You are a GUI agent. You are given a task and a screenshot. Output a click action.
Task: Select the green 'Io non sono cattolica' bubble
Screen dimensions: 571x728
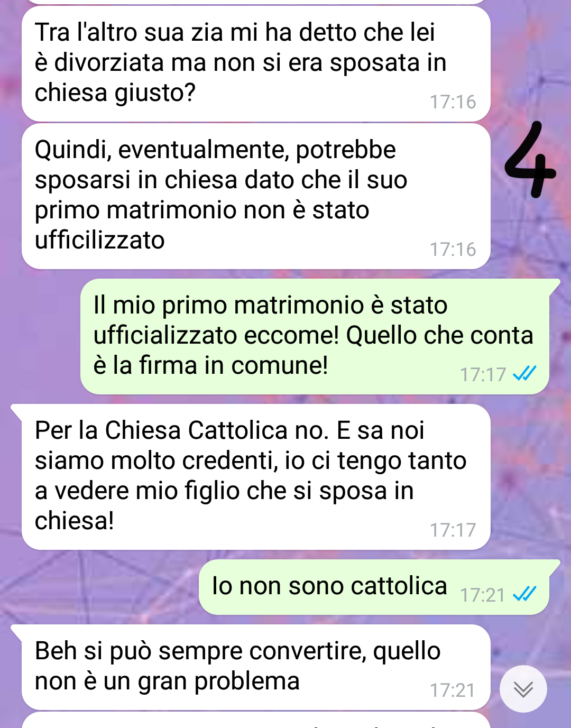374,587
